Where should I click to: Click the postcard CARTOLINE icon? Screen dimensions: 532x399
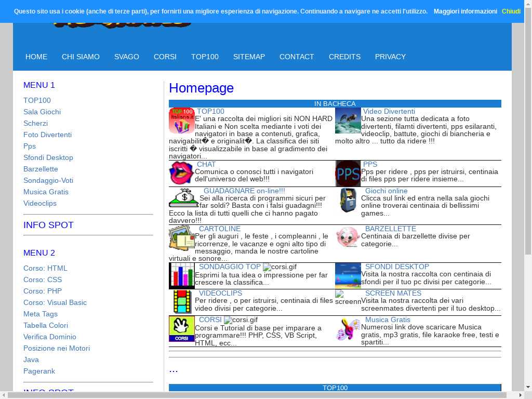[181, 237]
